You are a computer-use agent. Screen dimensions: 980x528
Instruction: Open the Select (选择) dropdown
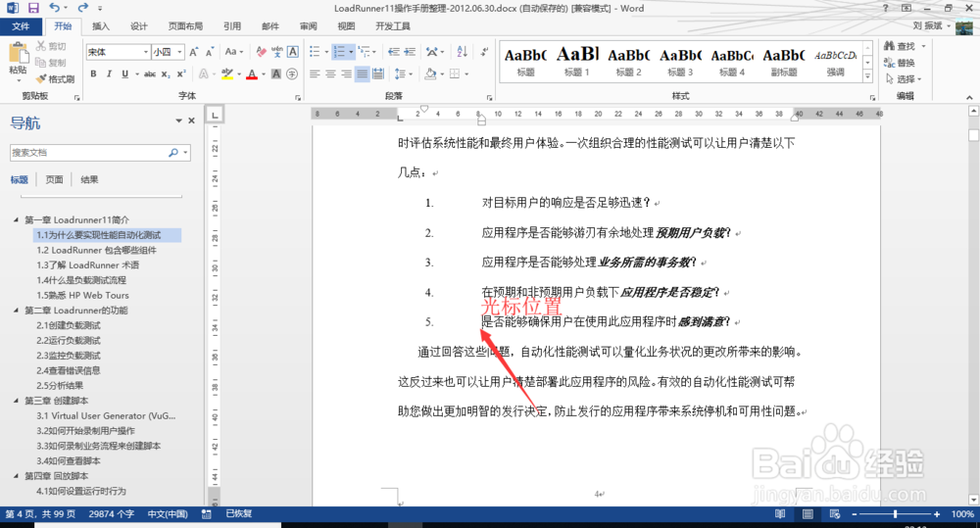[x=903, y=78]
